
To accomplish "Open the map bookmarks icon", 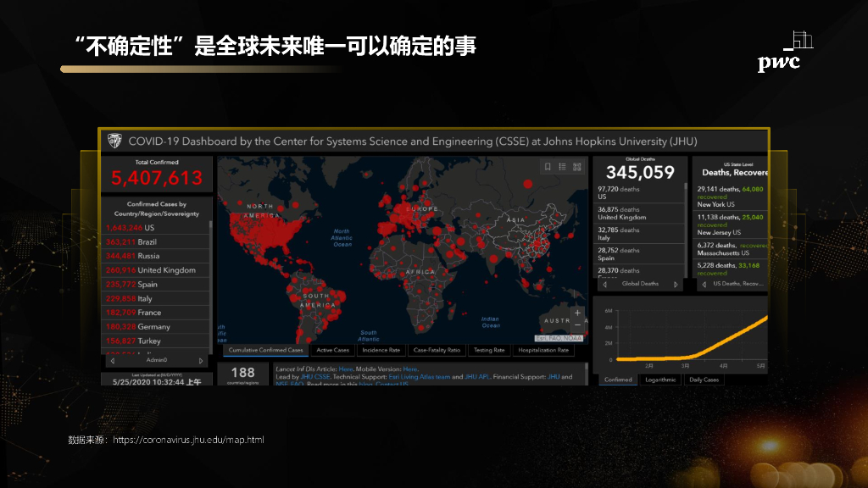I will coord(548,167).
